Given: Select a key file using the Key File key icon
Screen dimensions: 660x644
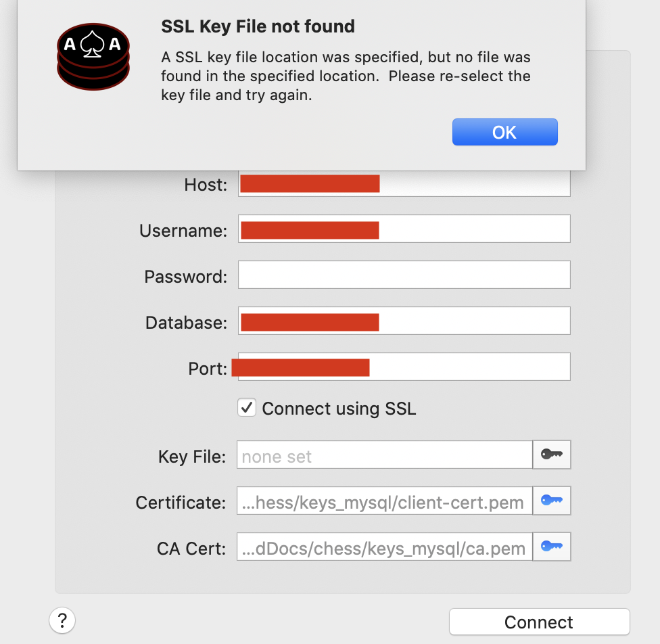Looking at the screenshot, I should click(x=552, y=454).
